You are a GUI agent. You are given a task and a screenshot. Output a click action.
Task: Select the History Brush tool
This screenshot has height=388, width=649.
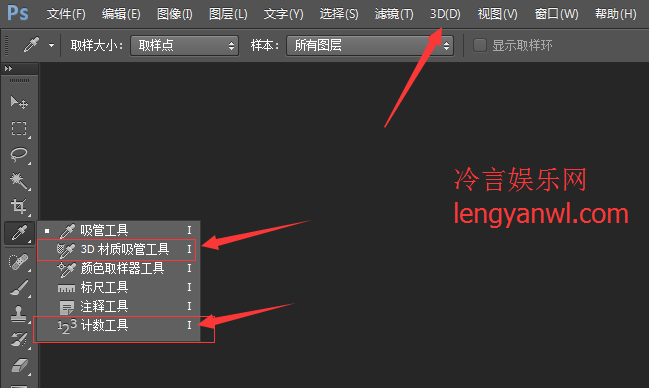pos(19,340)
